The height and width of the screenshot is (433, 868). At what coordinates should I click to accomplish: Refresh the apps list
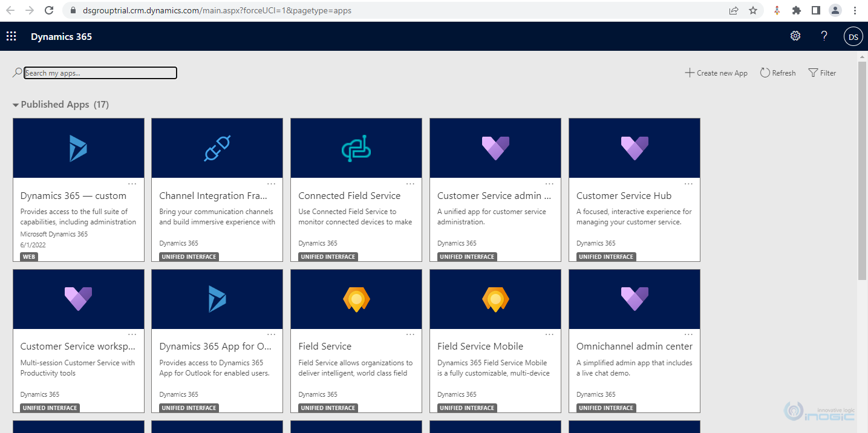tap(778, 73)
